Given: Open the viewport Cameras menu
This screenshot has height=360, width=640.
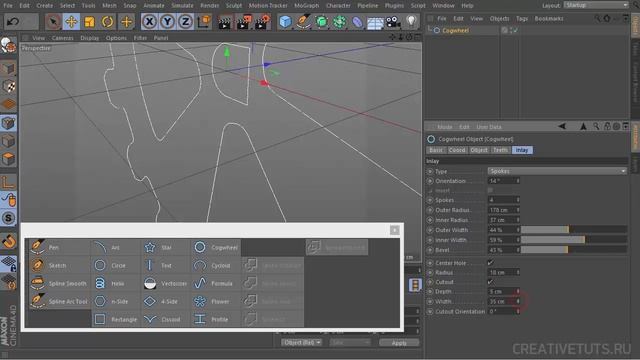Looking at the screenshot, I should 62,38.
